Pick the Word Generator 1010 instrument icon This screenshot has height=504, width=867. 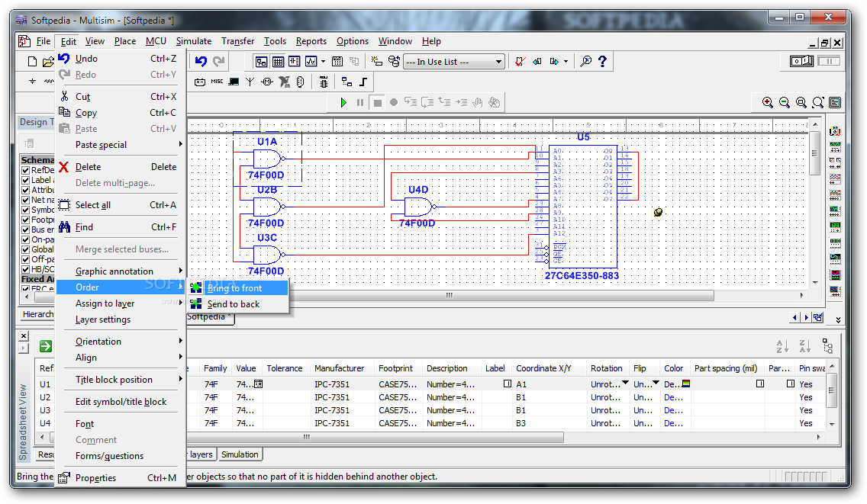835,243
